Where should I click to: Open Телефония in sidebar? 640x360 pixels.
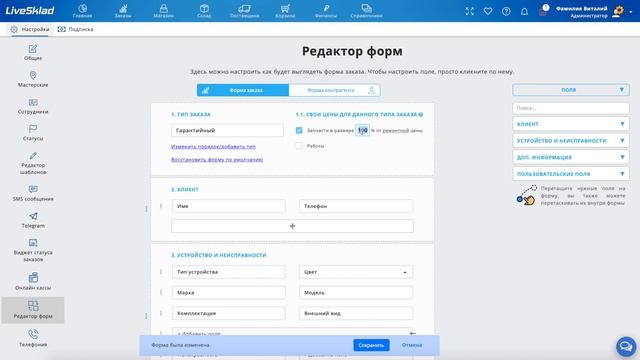click(33, 338)
